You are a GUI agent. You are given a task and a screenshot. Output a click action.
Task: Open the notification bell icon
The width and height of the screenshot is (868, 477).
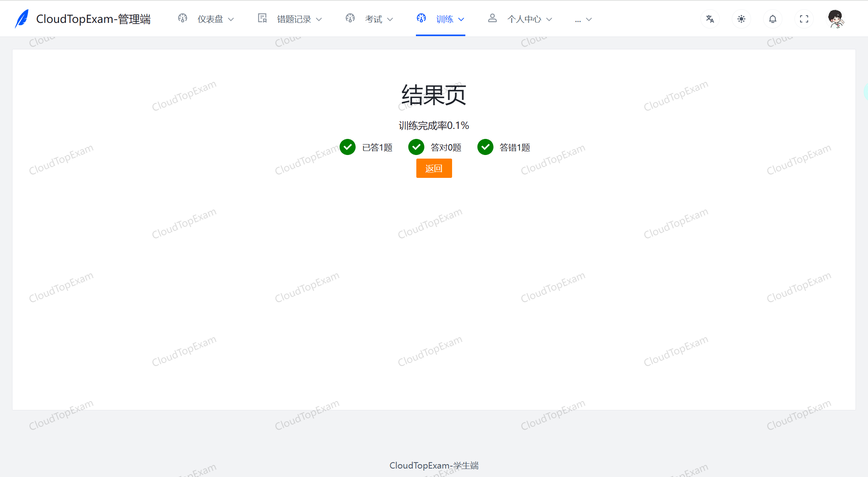click(772, 18)
